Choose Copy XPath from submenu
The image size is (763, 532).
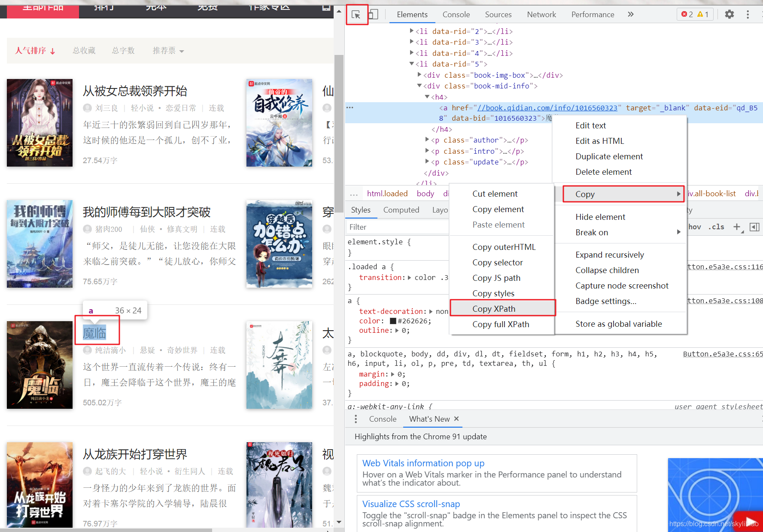(x=502, y=309)
